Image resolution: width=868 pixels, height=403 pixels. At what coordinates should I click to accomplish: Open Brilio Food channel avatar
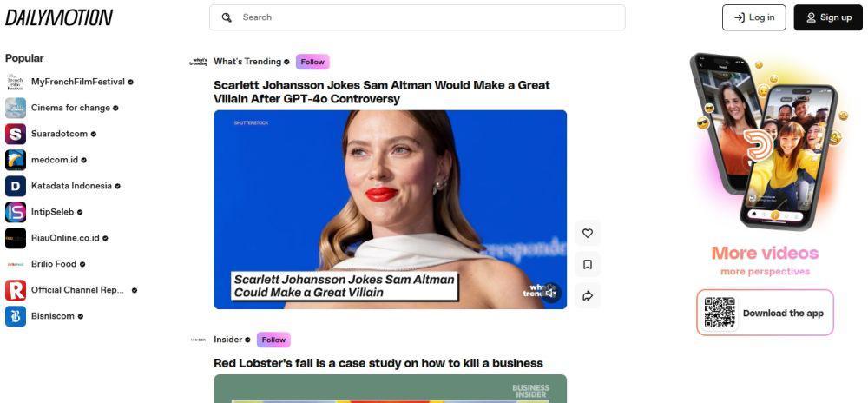coord(16,264)
